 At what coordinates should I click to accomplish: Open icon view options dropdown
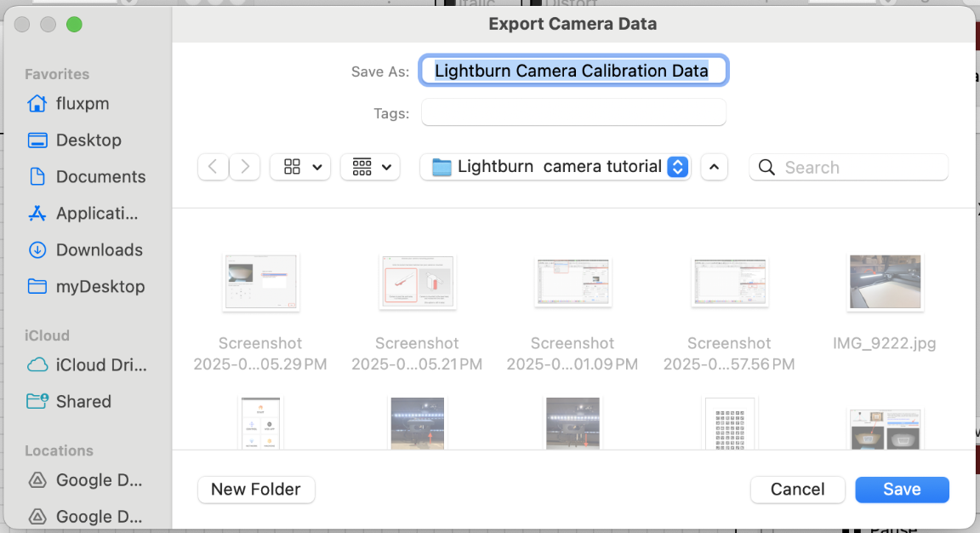click(300, 167)
